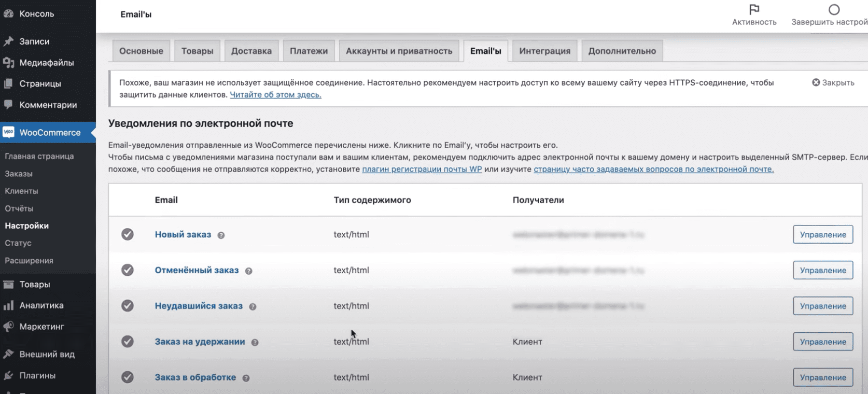
Task: Open Настройки in WooCommerce submenu
Action: click(27, 226)
